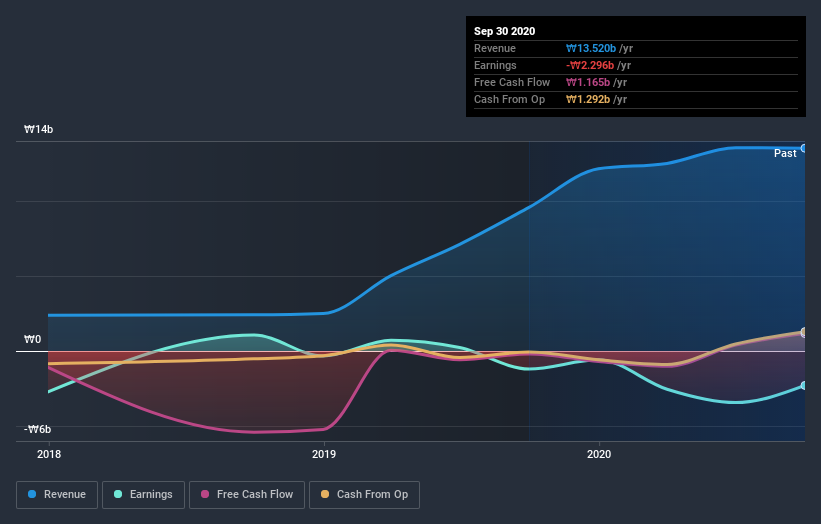Screen dimensions: 821x524
Task: Click the 2018 x-axis label
Action: tap(49, 454)
